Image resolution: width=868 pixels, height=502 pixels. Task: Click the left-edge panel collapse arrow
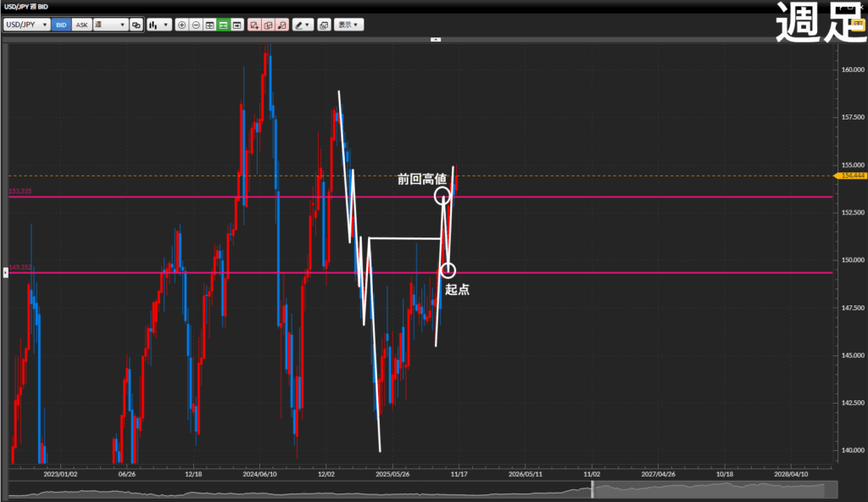[6, 271]
